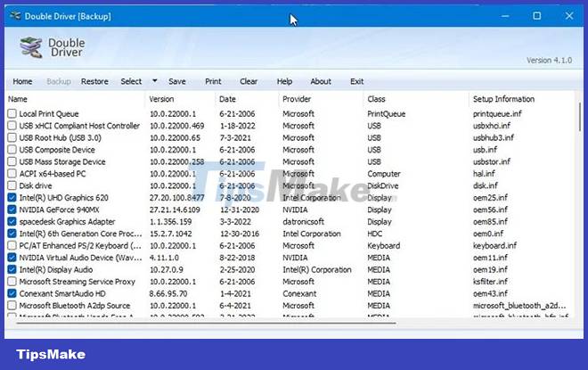Click the HDC class cell
588x370 pixels.
pos(374,234)
